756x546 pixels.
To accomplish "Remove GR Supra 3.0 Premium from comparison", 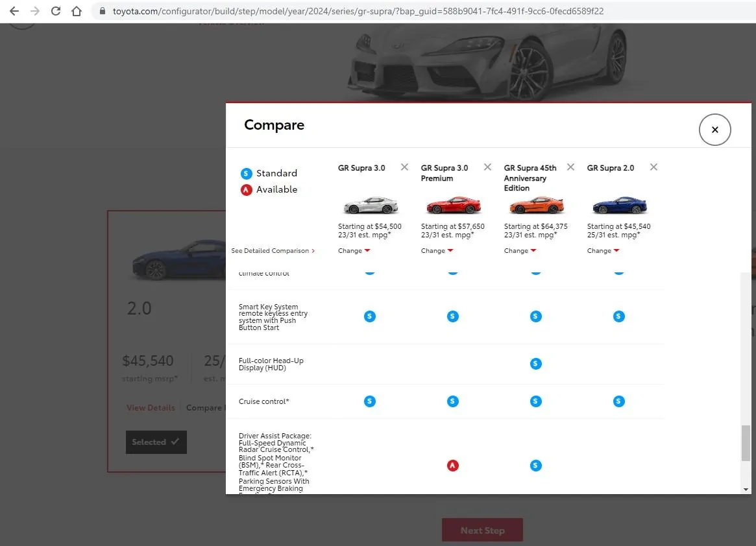I will pos(487,167).
